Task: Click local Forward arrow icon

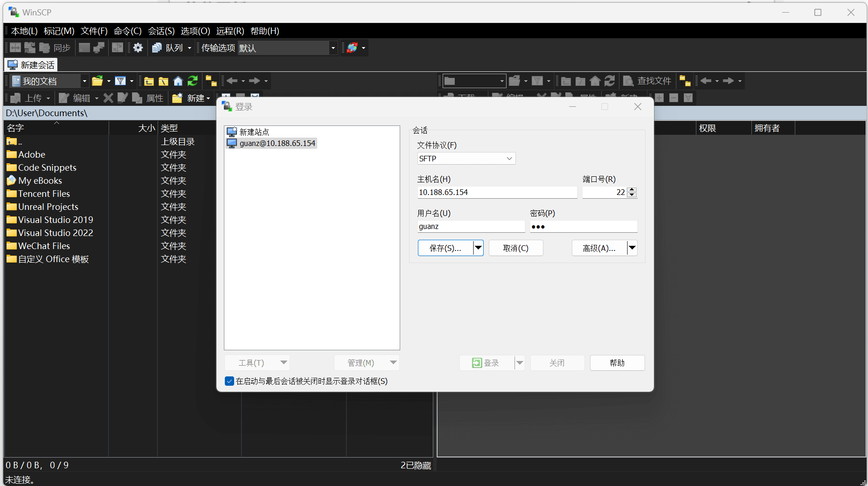Action: [x=255, y=81]
